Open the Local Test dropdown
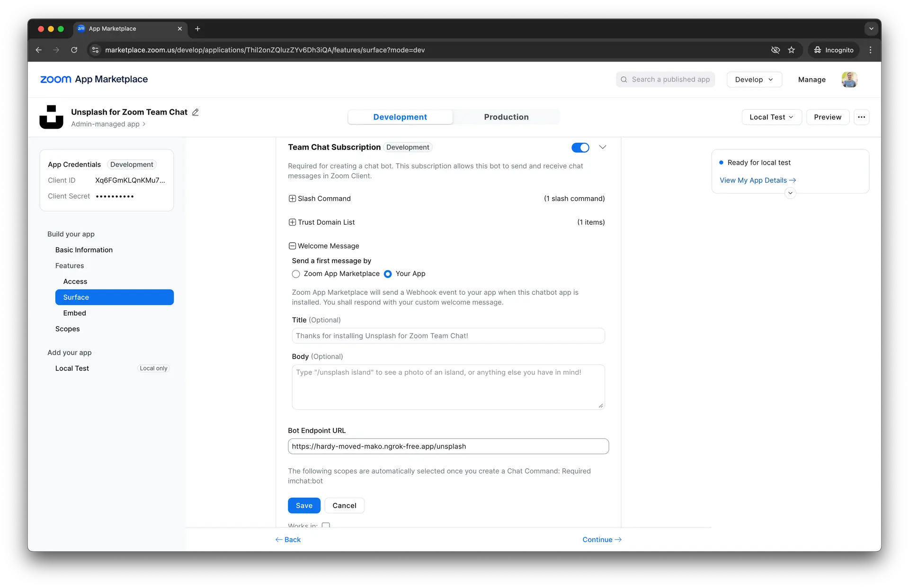Image resolution: width=909 pixels, height=588 pixels. (772, 117)
